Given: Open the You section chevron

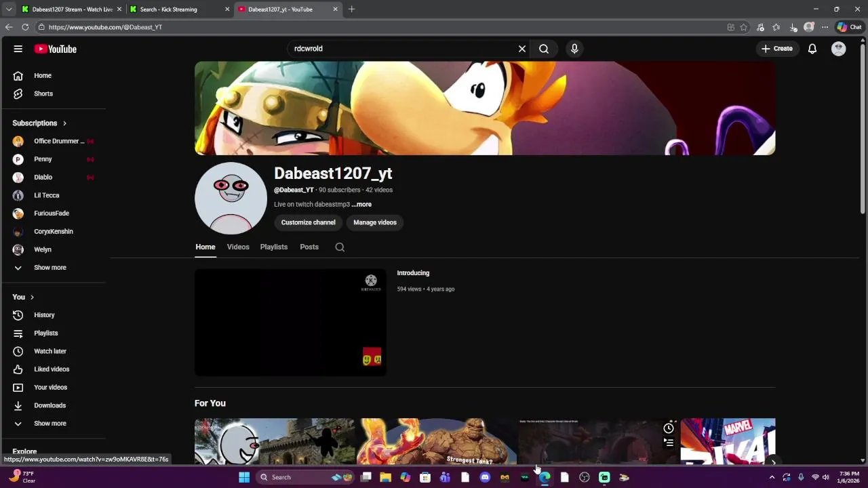Looking at the screenshot, I should click(31, 297).
